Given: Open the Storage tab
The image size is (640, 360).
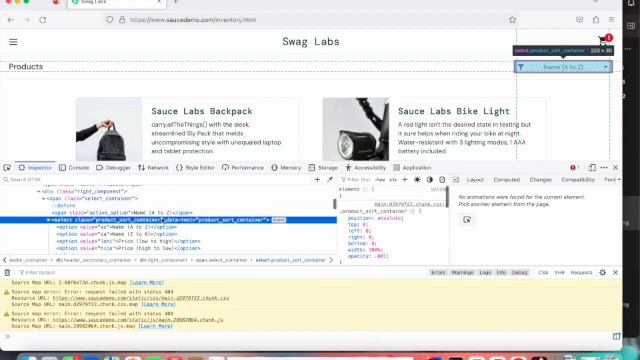Looking at the screenshot, I should [323, 167].
